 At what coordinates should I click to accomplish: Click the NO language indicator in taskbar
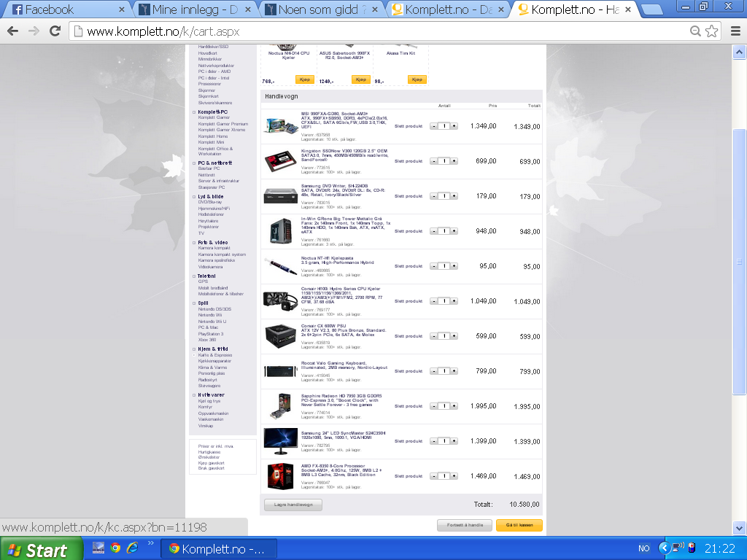[643, 548]
